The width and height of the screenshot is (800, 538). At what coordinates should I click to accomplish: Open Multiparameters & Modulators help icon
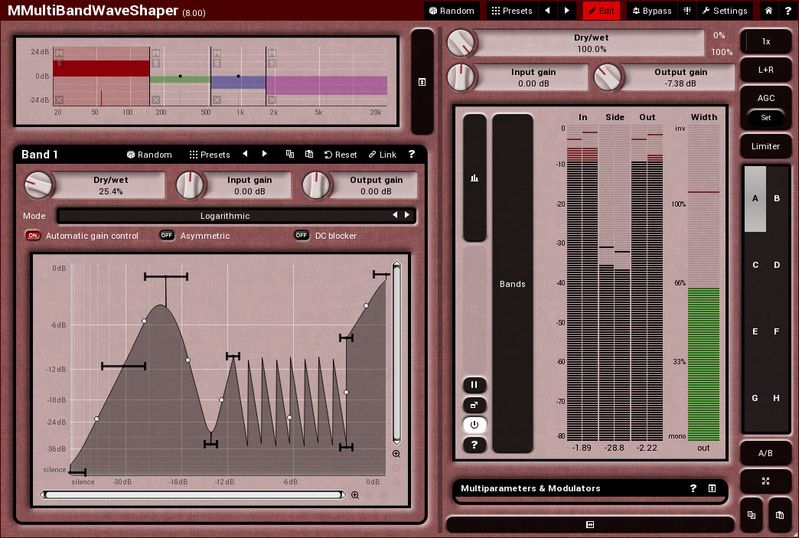(693, 488)
